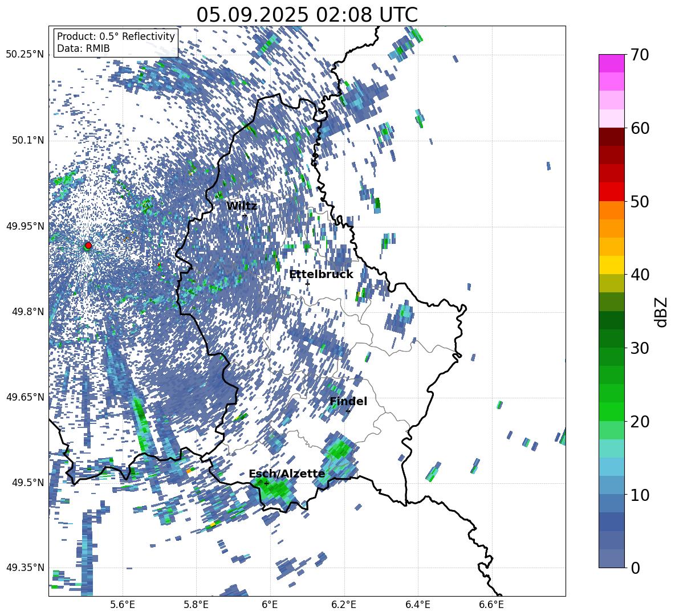Click the red radar site marker
675x616 pixels.
88,245
